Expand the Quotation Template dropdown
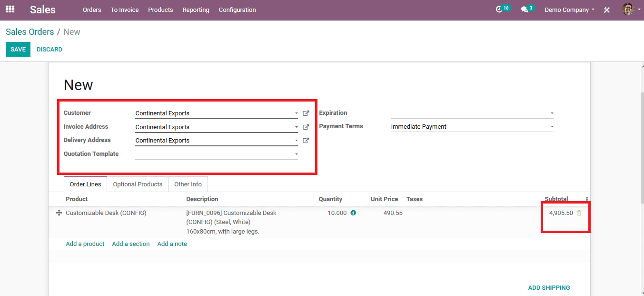The image size is (644, 296). [296, 154]
